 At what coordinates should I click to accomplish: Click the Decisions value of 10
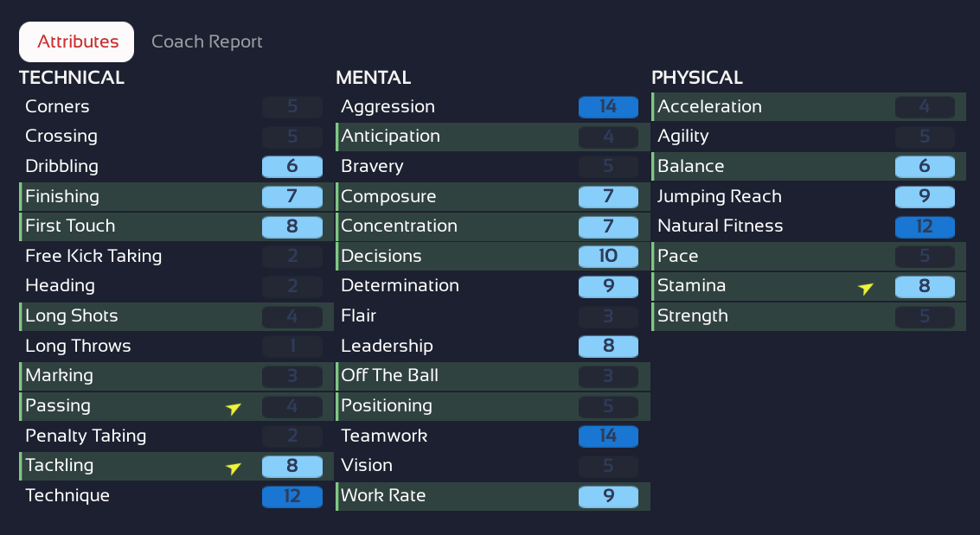point(608,256)
